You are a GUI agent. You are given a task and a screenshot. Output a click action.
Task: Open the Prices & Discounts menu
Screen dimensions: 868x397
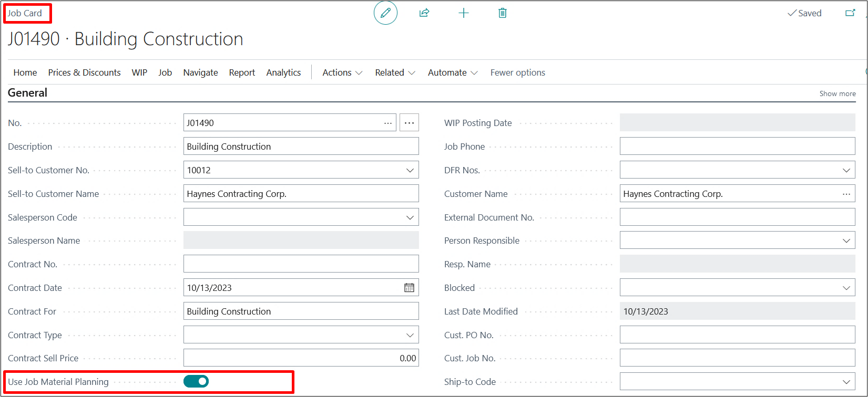point(84,72)
